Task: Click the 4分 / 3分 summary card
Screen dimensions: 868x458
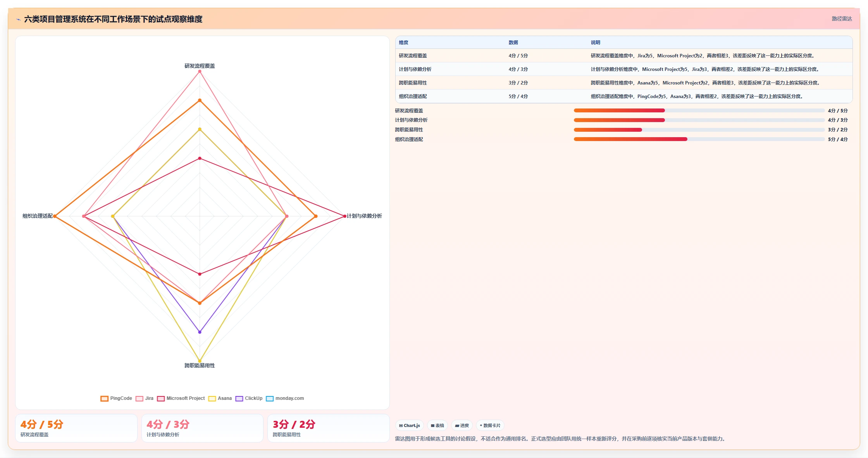Action: point(202,428)
